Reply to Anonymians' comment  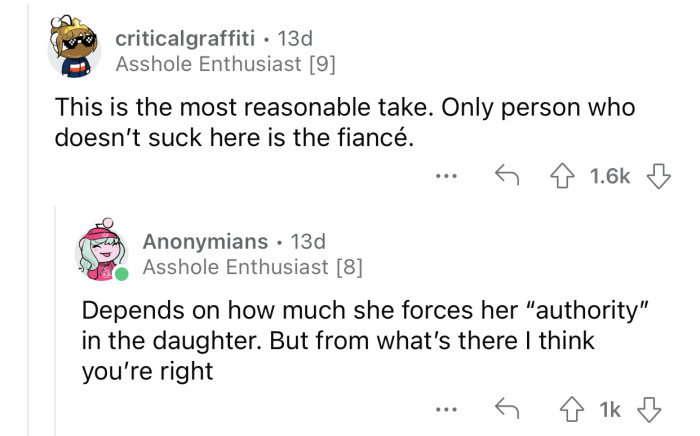point(507,411)
